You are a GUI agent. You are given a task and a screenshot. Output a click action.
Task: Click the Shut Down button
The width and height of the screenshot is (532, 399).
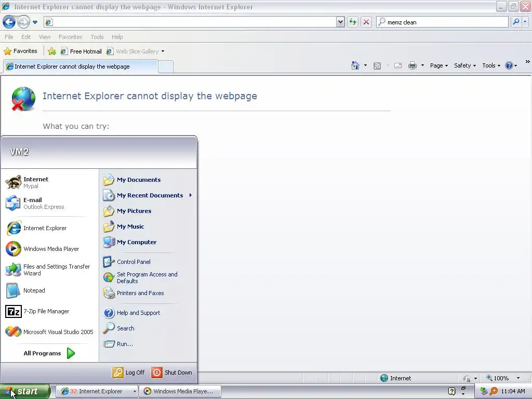[x=171, y=373]
